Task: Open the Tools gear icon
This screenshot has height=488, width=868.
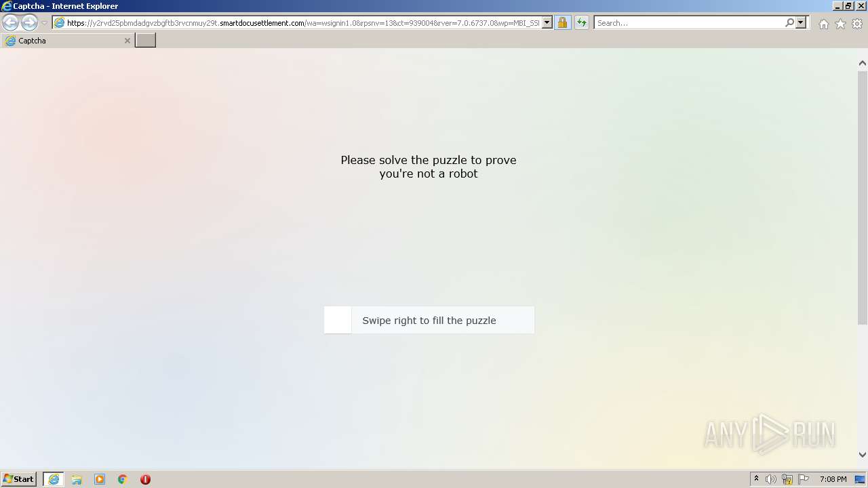Action: (857, 24)
